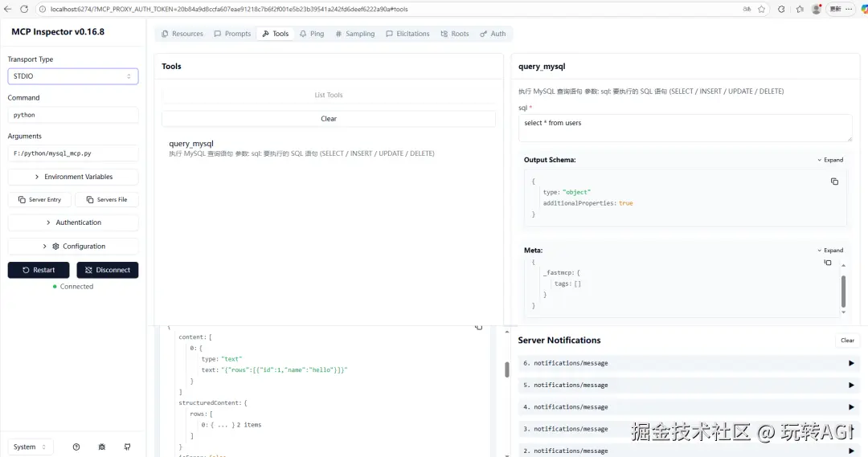Copy the Output Schema JSON

pyautogui.click(x=834, y=182)
